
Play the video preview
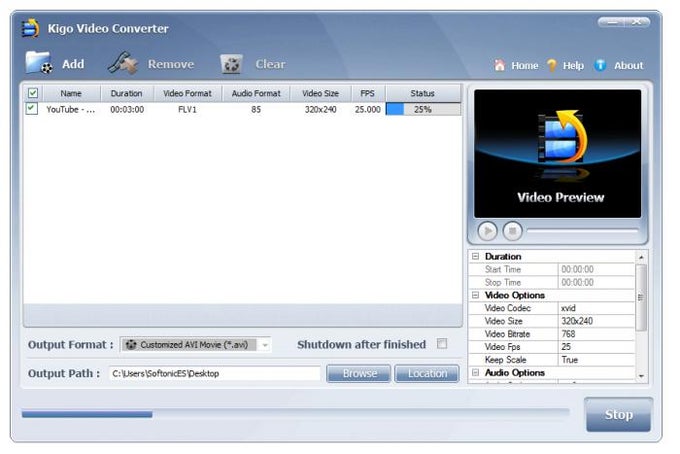487,231
